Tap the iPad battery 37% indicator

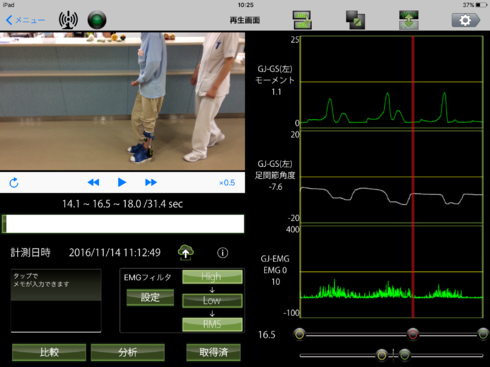[x=475, y=5]
